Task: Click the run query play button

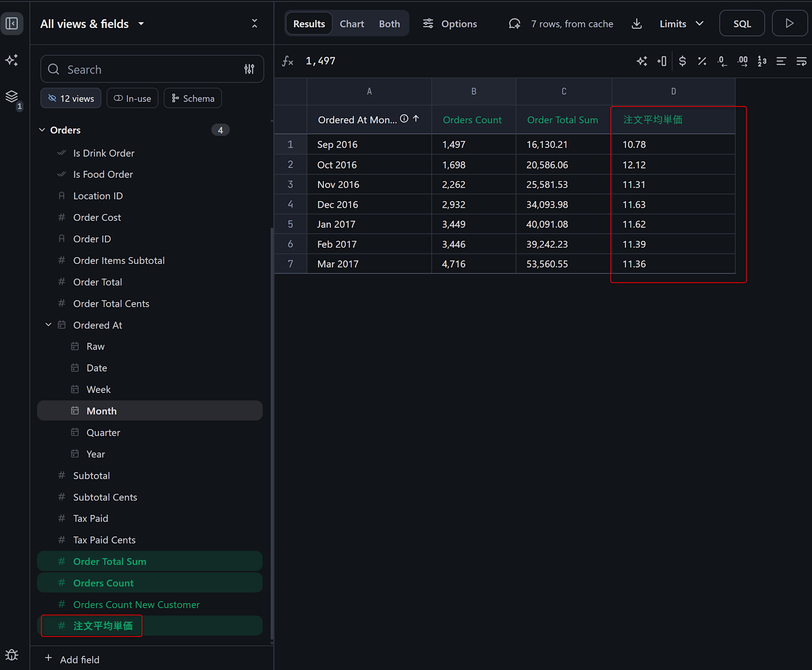Action: [x=789, y=24]
